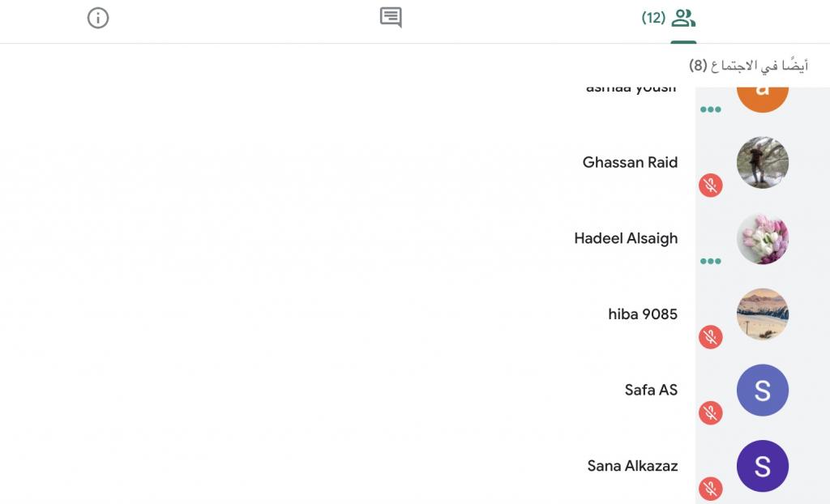
Task: Click Safa AS's letter S avatar
Action: point(762,390)
